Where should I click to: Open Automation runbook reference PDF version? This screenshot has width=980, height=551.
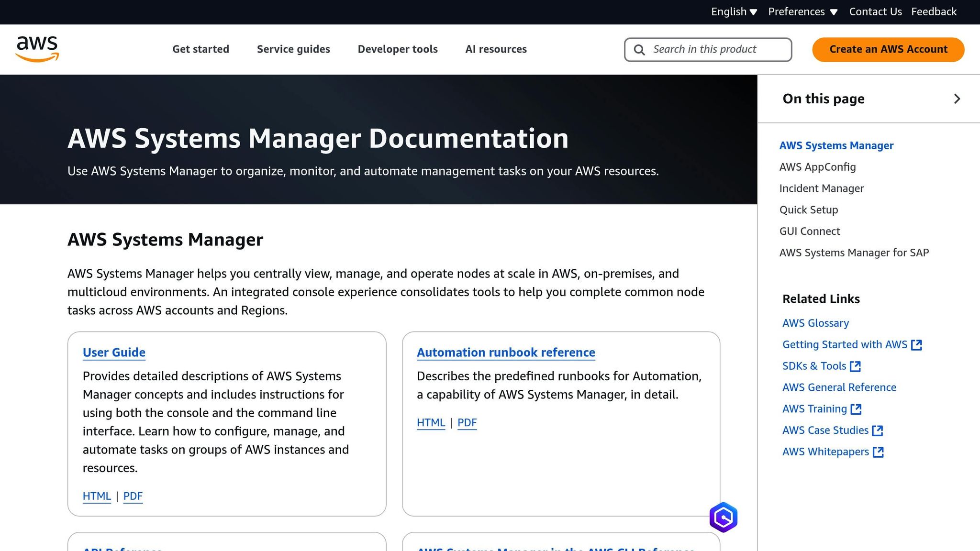(x=467, y=423)
